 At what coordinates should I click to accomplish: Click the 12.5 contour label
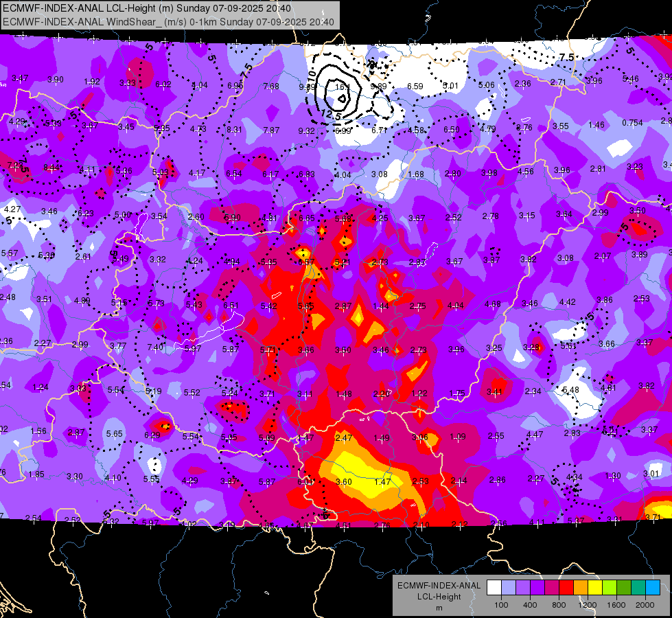tap(330, 115)
